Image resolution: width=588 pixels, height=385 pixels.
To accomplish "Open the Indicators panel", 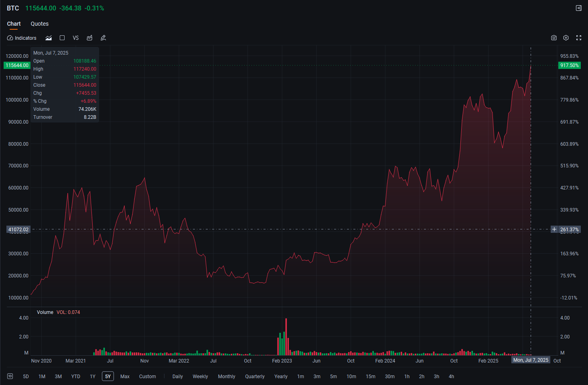I will pos(22,38).
